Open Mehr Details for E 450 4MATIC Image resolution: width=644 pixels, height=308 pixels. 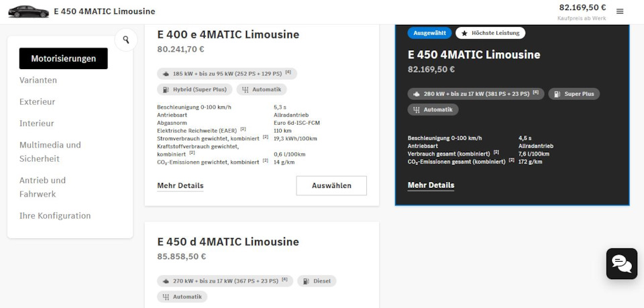pyautogui.click(x=431, y=185)
